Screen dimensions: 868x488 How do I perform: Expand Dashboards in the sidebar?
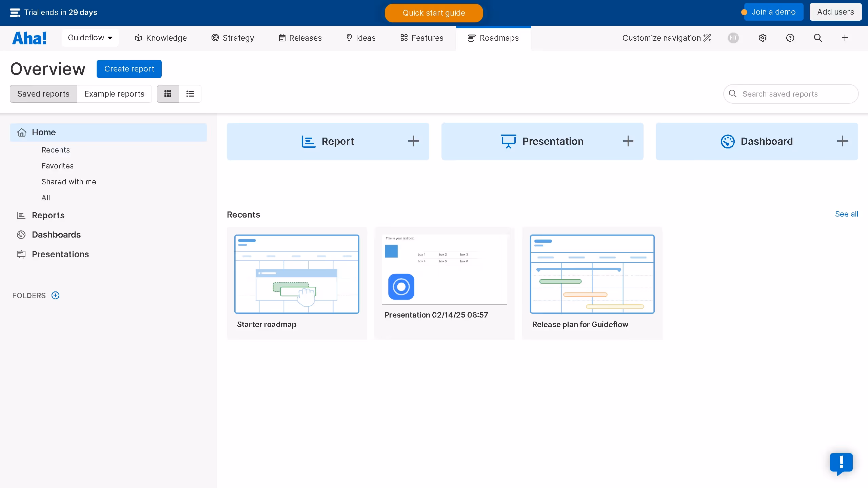coord(56,235)
